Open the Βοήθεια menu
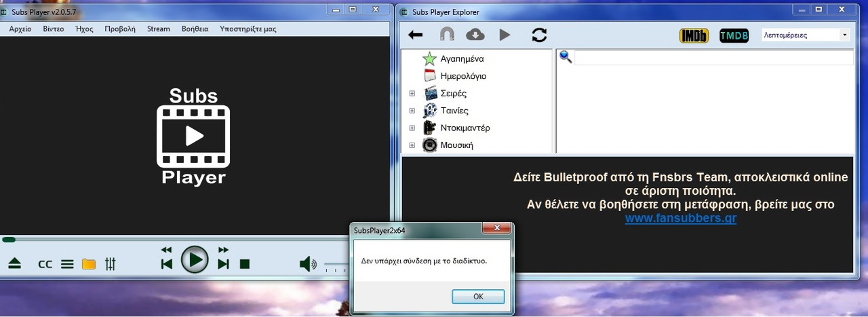Image resolution: width=868 pixels, height=317 pixels. [195, 29]
